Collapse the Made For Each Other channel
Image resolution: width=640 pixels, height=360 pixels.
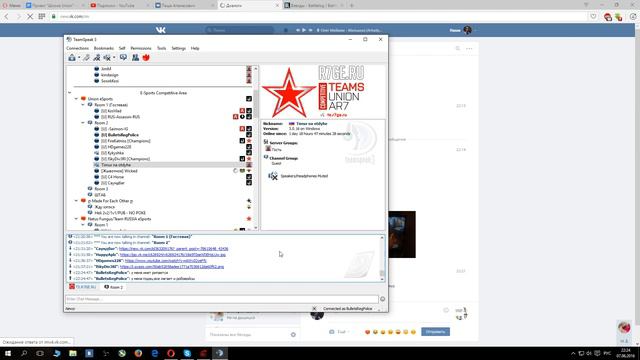click(x=76, y=201)
